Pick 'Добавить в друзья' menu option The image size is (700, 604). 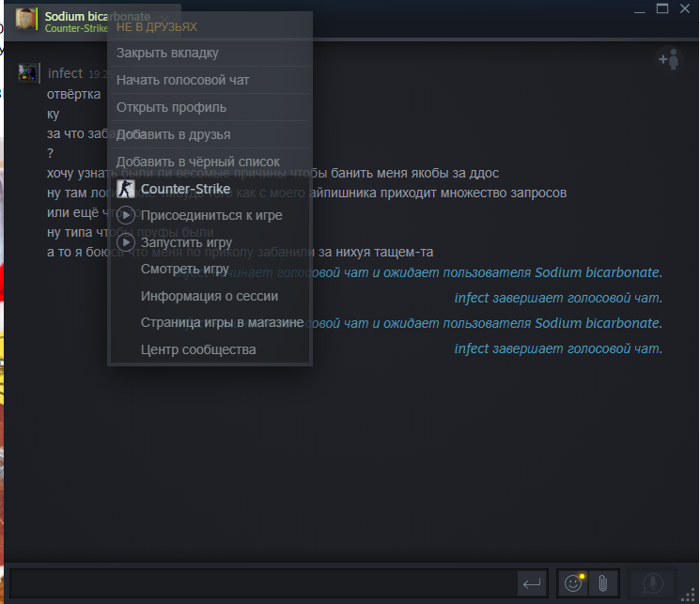point(210,135)
